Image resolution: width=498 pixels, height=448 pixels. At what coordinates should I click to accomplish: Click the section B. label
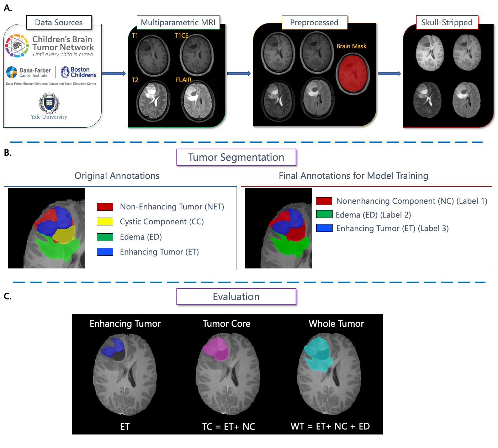tap(7, 153)
